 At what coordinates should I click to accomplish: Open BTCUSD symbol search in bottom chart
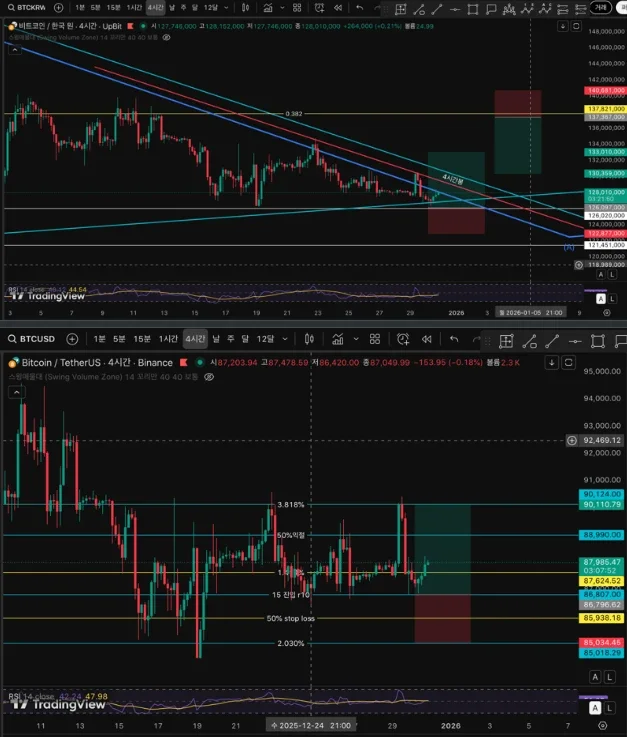[31, 339]
